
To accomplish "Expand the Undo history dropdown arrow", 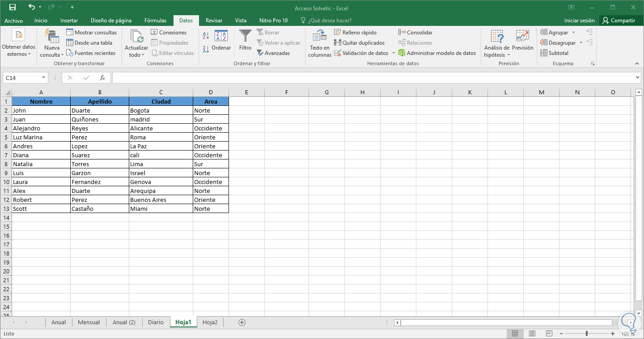I will pos(40,7).
